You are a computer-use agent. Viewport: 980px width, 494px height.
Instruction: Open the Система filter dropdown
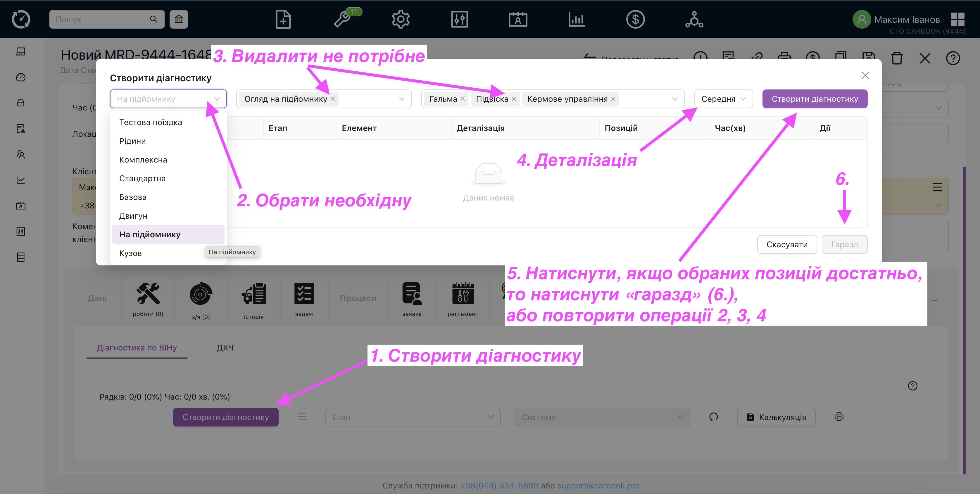point(602,417)
